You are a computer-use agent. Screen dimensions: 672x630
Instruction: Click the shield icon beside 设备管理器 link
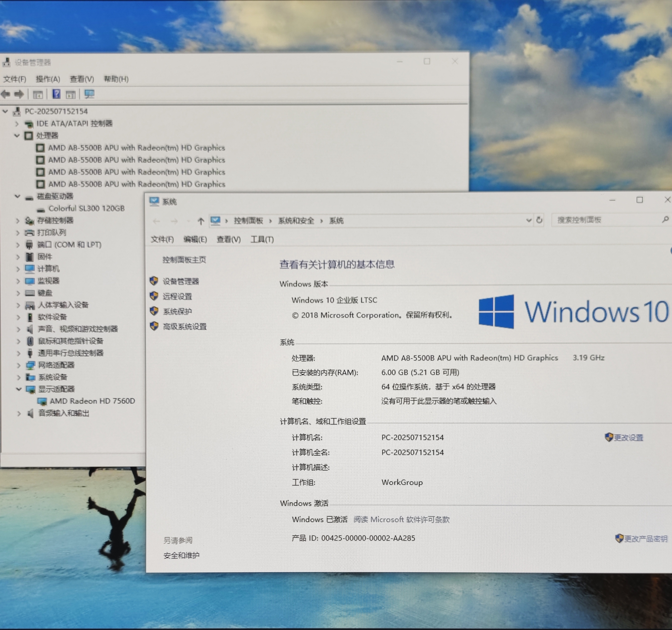coord(154,281)
